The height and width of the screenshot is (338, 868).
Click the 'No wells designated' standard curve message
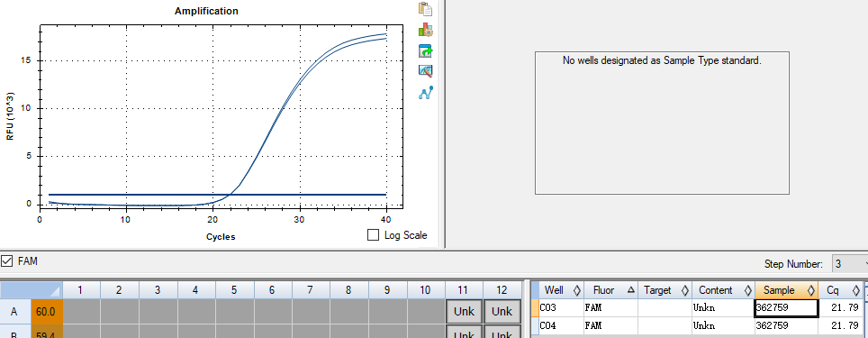pos(662,60)
